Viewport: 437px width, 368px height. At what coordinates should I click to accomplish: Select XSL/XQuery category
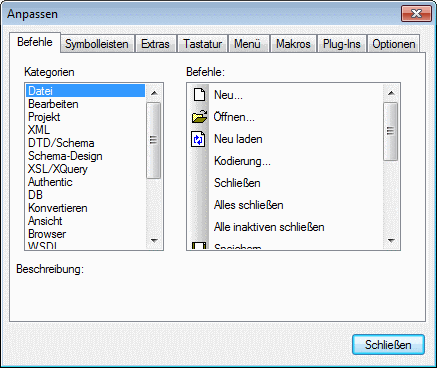(x=85, y=169)
